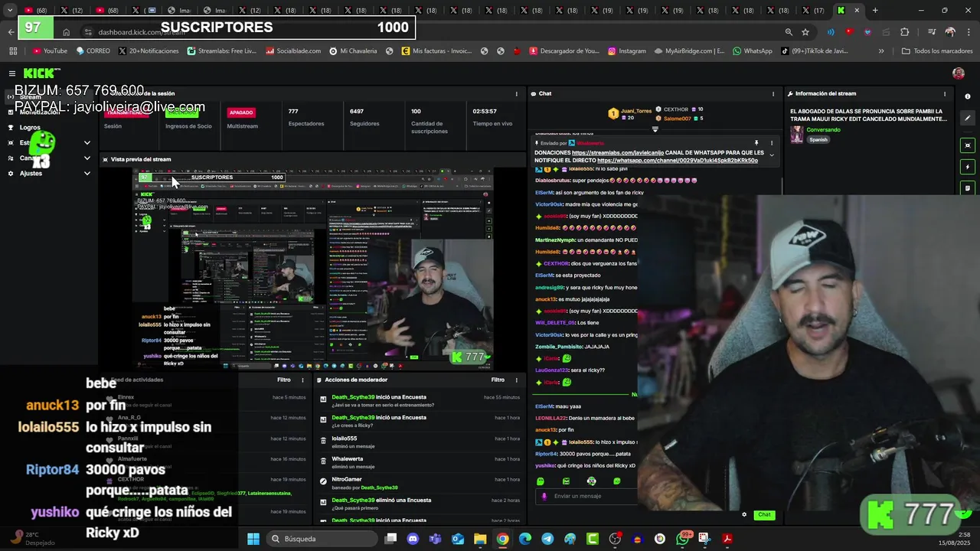The image size is (980, 551).
Task: Click the Spanish language tag
Action: pyautogui.click(x=818, y=139)
